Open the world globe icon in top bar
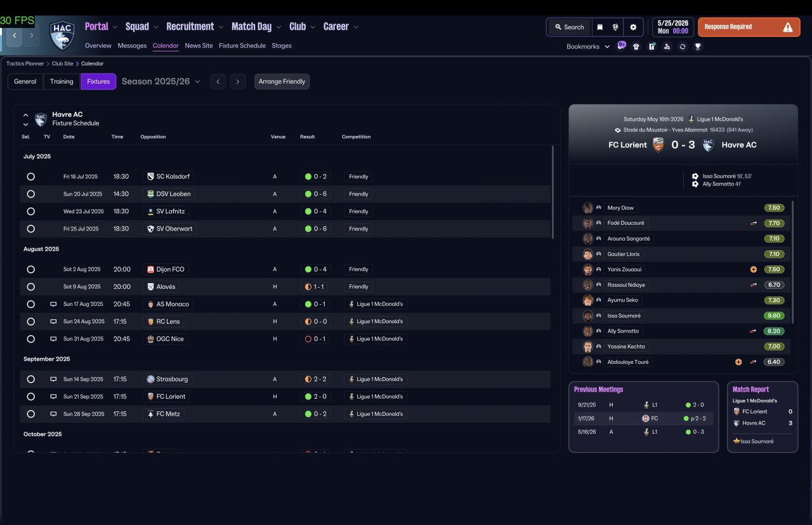The height and width of the screenshot is (525, 812). (x=615, y=27)
